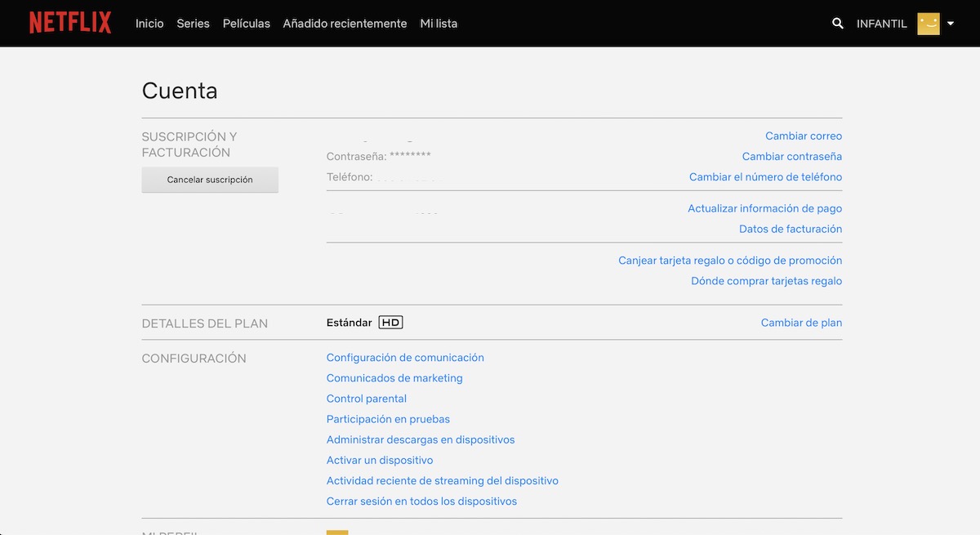Open Actualizar información de pago
The width and height of the screenshot is (980, 535).
tap(764, 209)
